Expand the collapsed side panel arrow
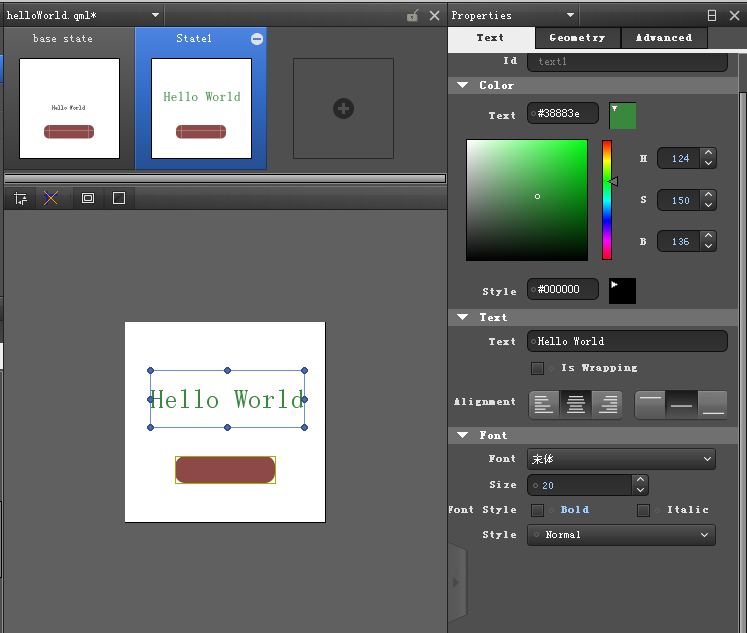This screenshot has height=633, width=747. pyautogui.click(x=457, y=582)
